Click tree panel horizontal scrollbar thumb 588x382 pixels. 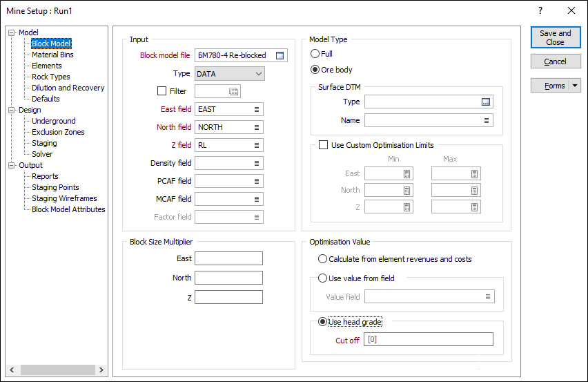(x=58, y=370)
